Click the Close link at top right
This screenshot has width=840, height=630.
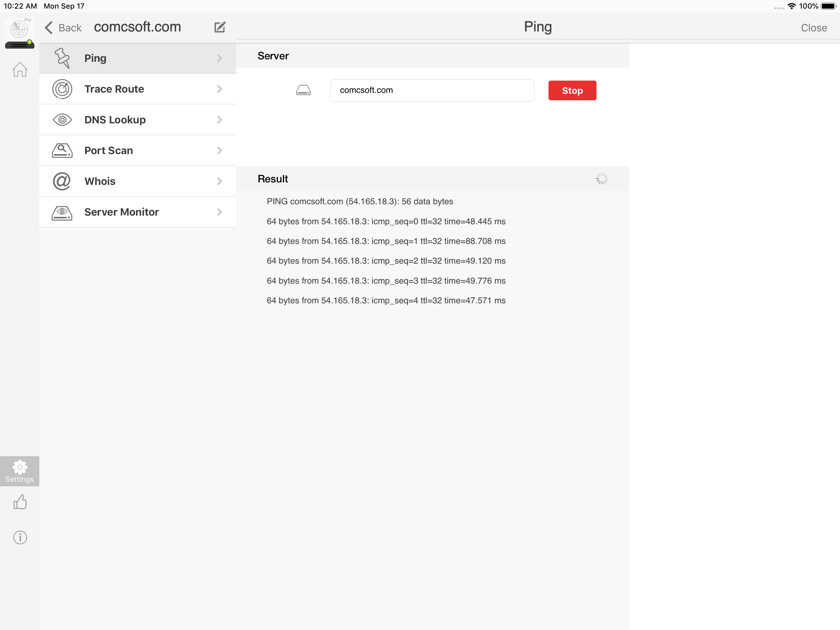tap(814, 28)
